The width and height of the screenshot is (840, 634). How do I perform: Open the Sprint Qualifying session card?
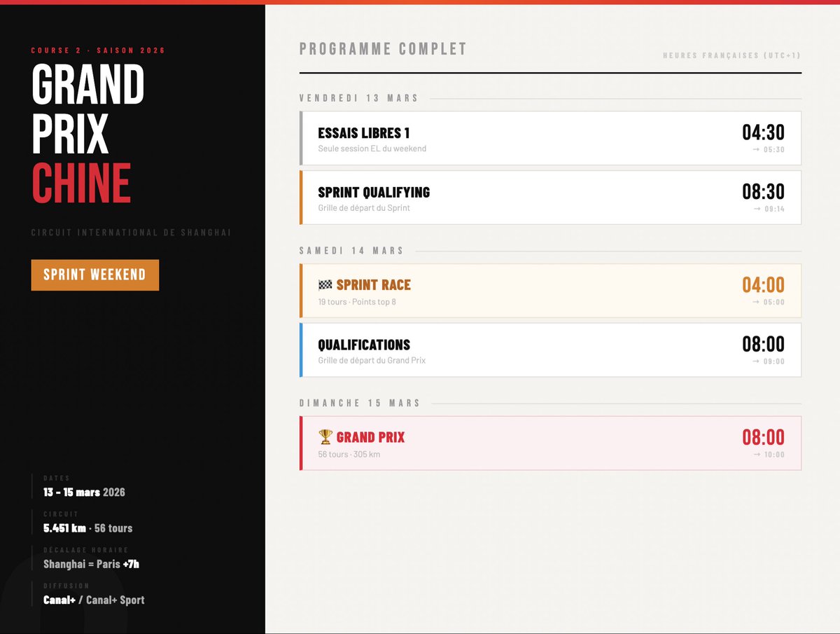(x=550, y=198)
